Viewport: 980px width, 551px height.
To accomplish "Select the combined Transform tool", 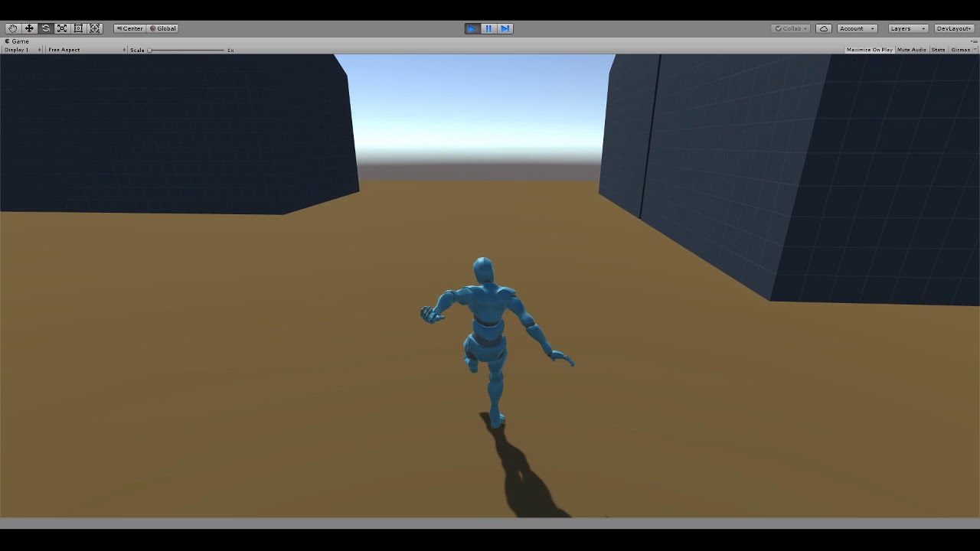I will click(95, 28).
